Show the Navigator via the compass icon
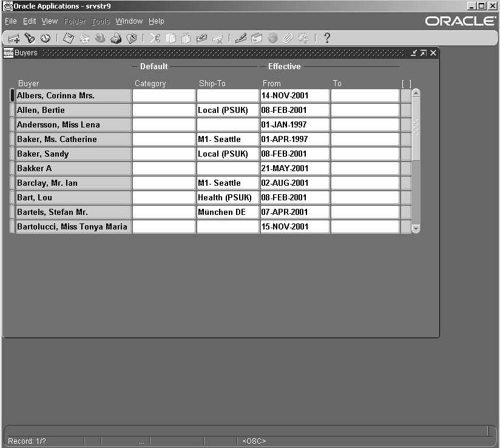This screenshot has height=448, width=500. [x=46, y=38]
